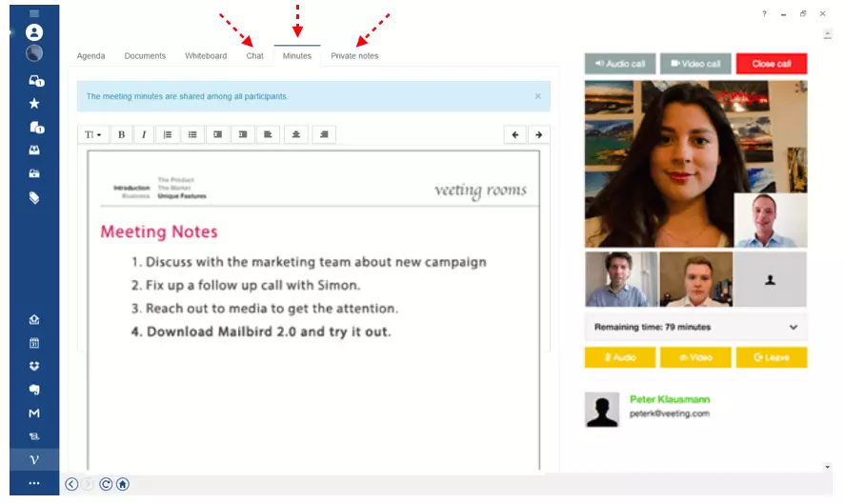Select the Veeting Rooms V icon

(34, 460)
